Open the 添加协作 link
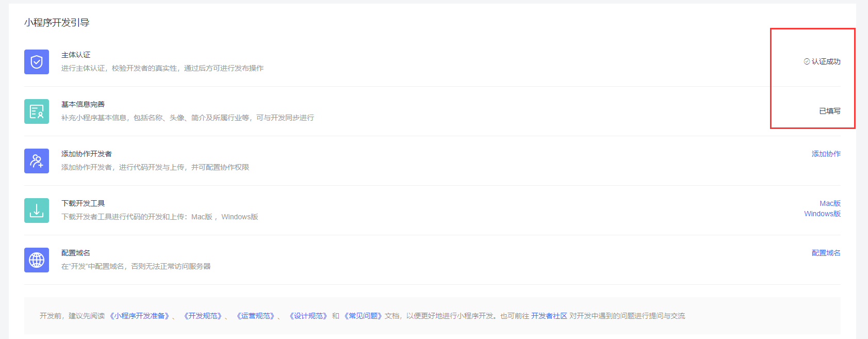 [x=826, y=154]
